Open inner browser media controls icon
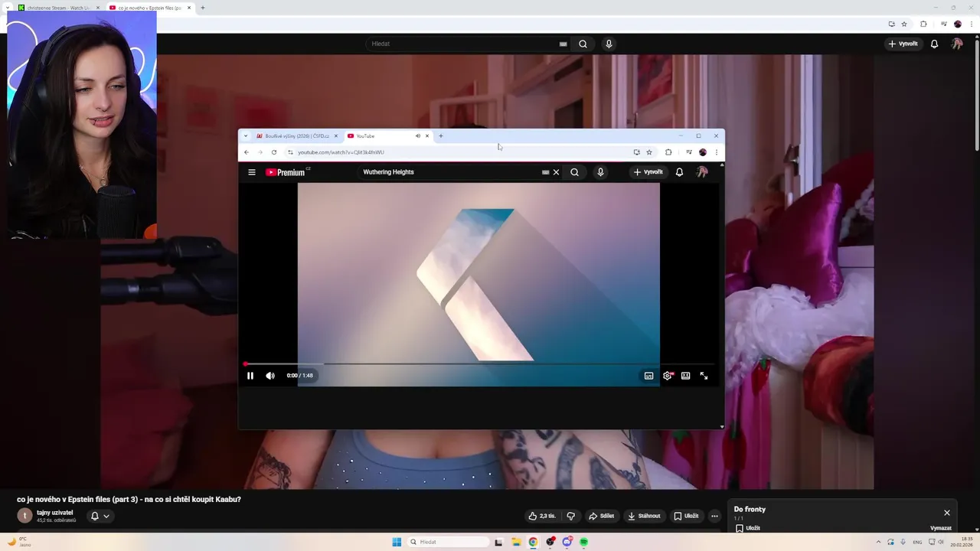This screenshot has width=980, height=551. pyautogui.click(x=688, y=152)
